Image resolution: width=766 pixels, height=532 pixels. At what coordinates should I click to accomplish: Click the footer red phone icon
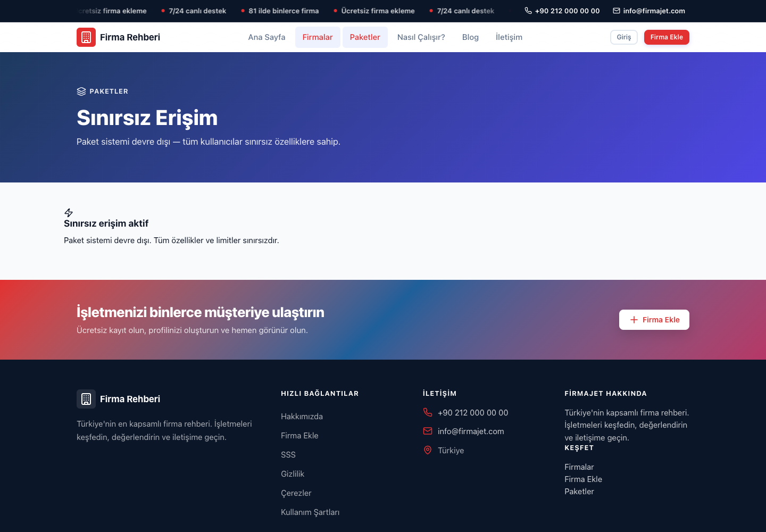pyautogui.click(x=428, y=412)
